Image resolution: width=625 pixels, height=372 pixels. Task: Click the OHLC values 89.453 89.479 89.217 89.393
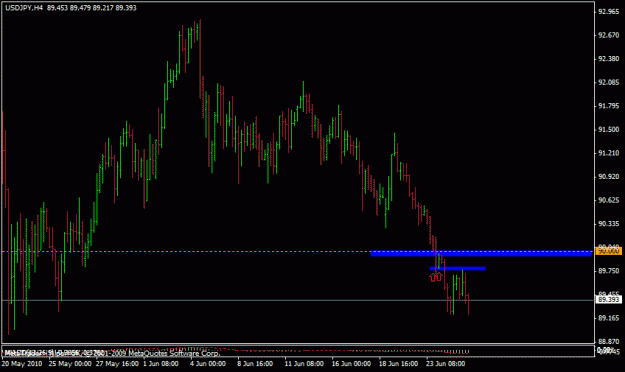tap(92, 8)
